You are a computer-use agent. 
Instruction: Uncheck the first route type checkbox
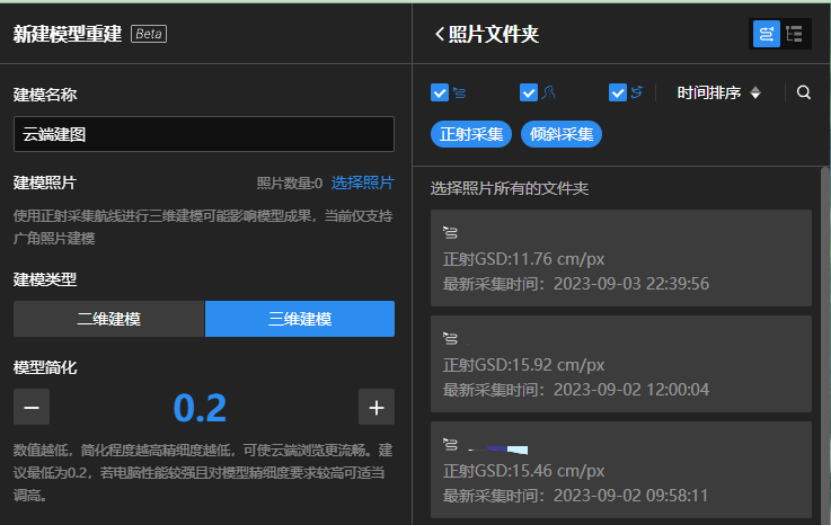click(439, 93)
